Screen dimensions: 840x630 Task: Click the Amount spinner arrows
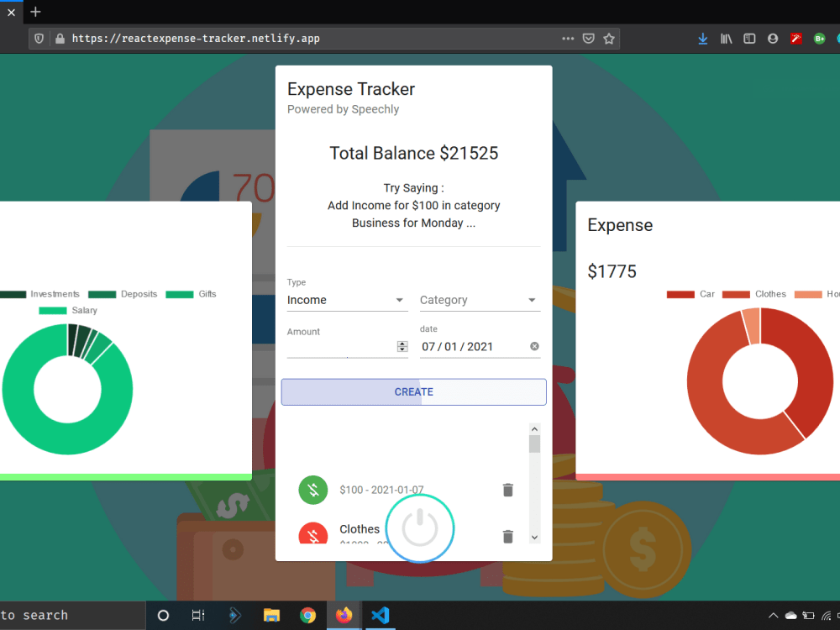click(402, 347)
